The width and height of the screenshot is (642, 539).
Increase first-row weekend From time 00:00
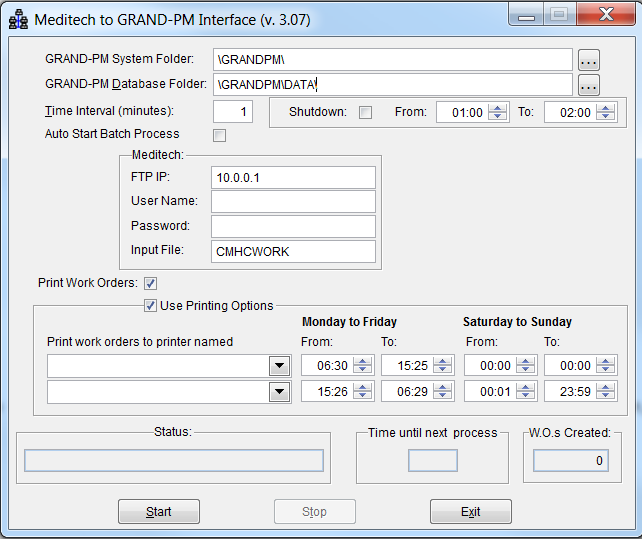[525, 361]
